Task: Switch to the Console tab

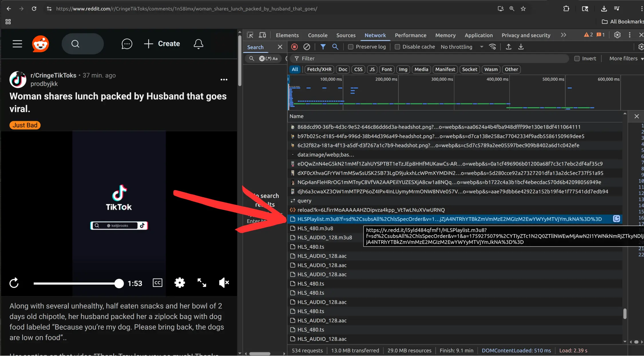Action: [x=318, y=35]
